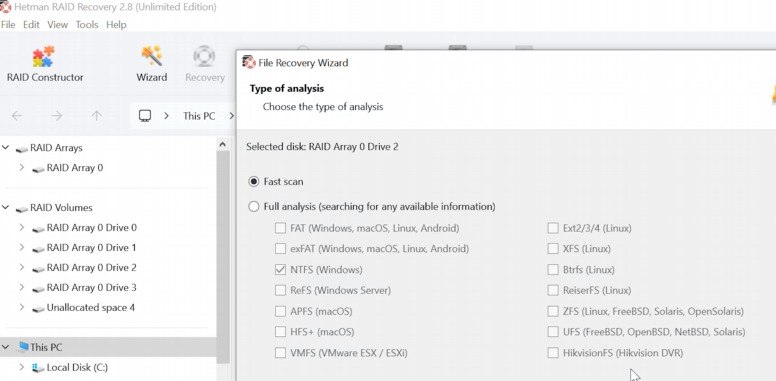Expand RAID Array 0 Drive 2
The width and height of the screenshot is (776, 381).
pos(22,268)
